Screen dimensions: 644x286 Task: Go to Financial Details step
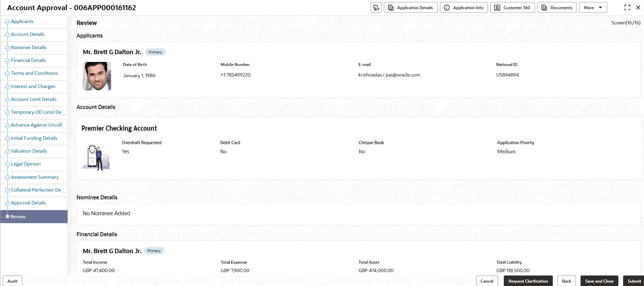pos(28,60)
